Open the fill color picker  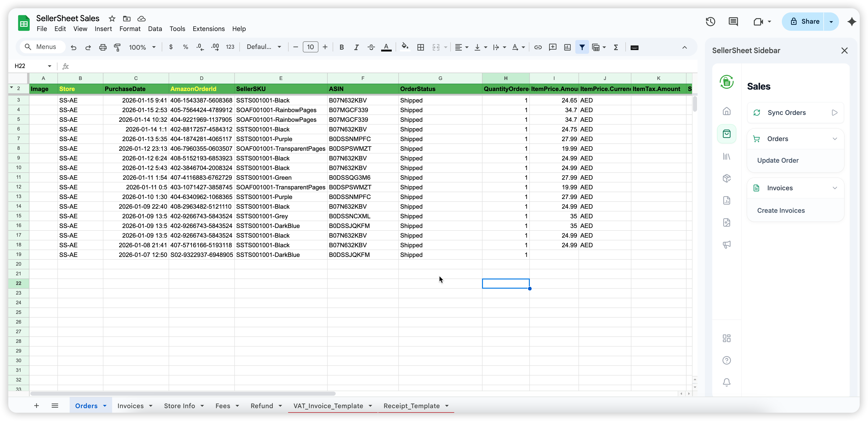(x=405, y=47)
